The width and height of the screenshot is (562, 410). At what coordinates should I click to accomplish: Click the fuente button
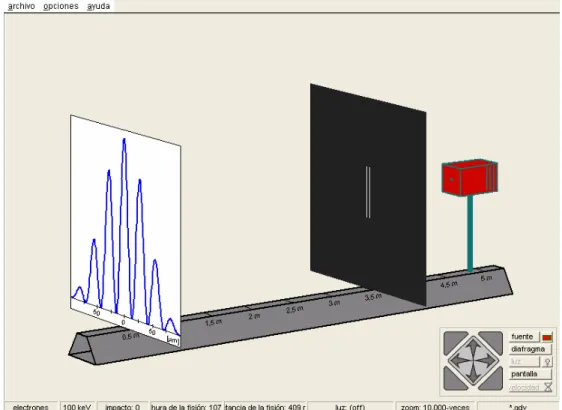[x=524, y=337]
